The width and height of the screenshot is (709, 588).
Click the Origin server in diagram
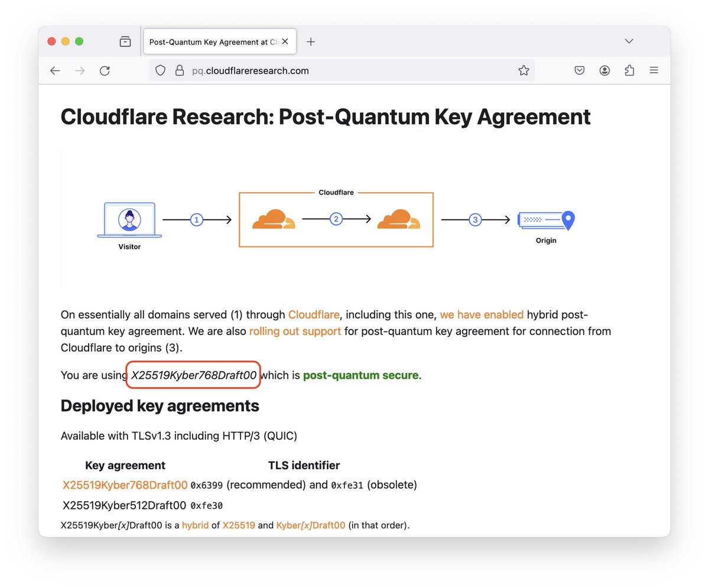pyautogui.click(x=546, y=220)
